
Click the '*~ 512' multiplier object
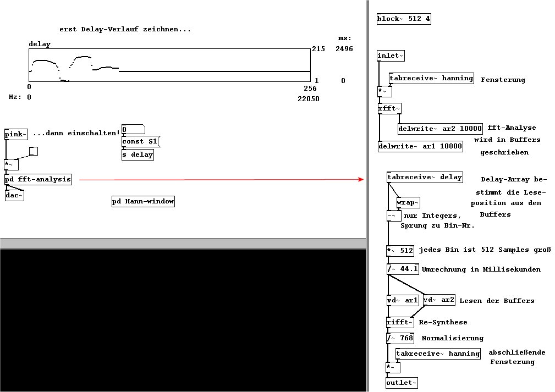400,251
